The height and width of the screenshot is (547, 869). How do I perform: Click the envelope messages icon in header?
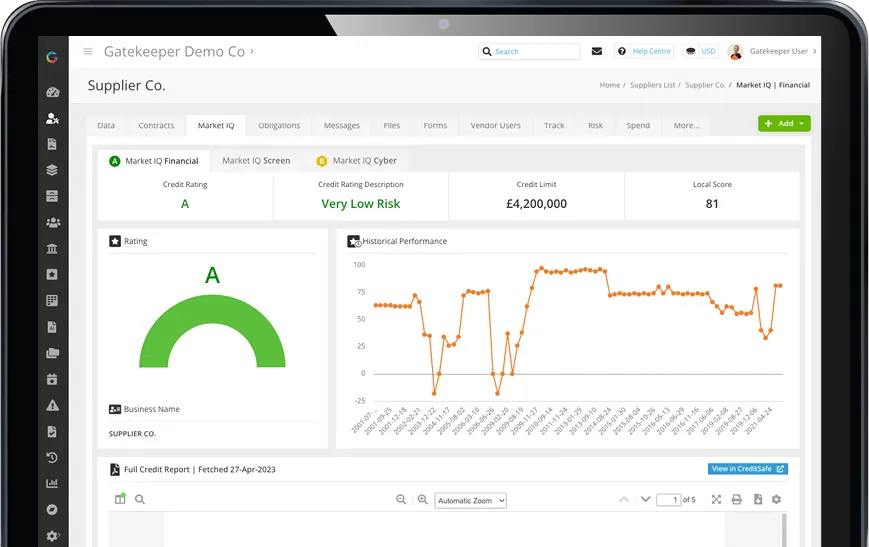coord(597,51)
